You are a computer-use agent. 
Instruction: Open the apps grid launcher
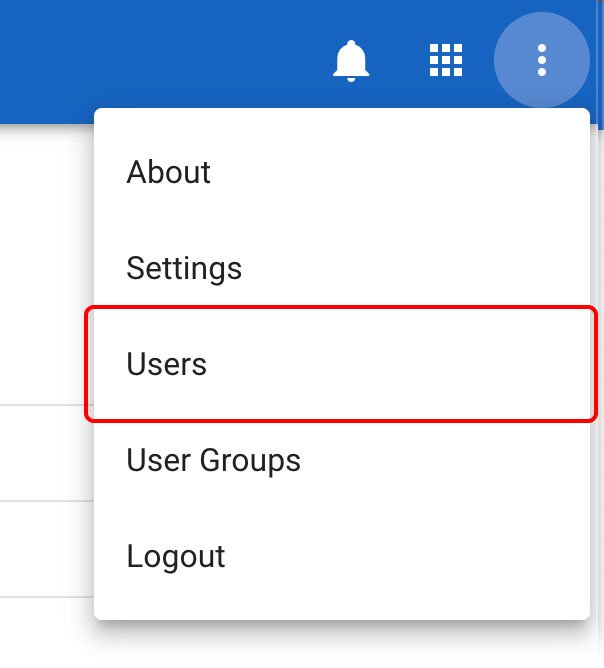pyautogui.click(x=446, y=61)
